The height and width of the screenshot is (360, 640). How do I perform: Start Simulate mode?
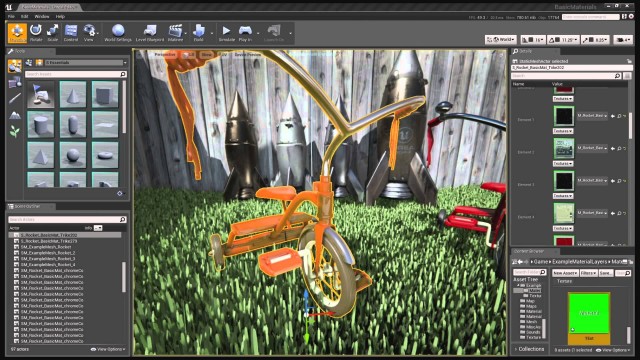click(227, 33)
